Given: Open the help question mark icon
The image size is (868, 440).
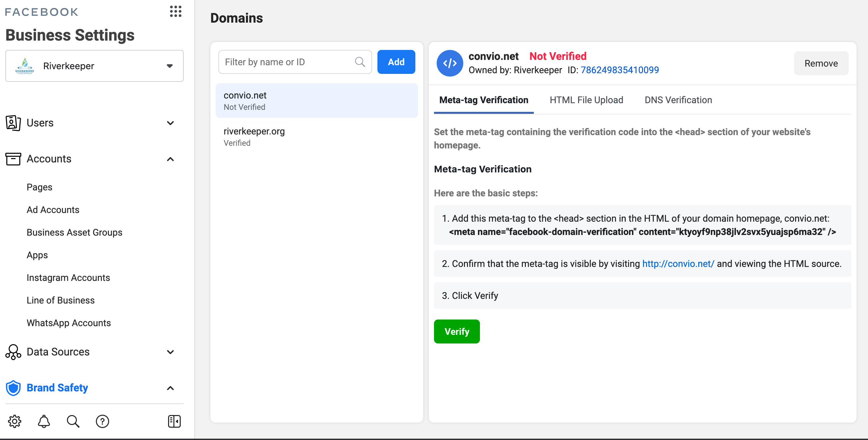Looking at the screenshot, I should coord(103,421).
